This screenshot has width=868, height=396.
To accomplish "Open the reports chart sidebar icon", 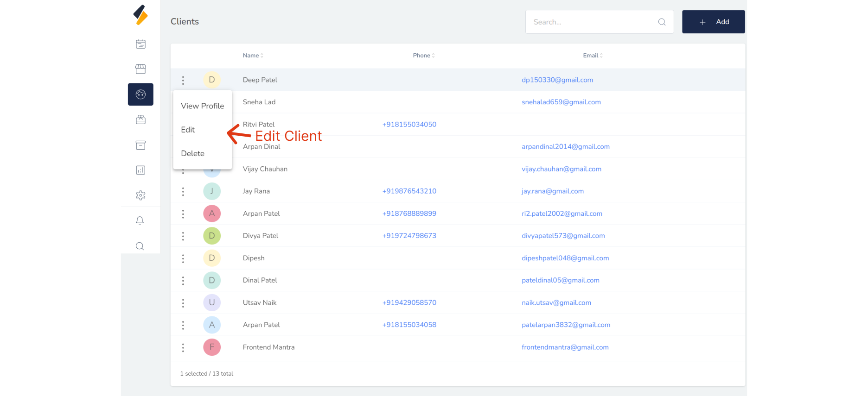I will click(x=140, y=170).
